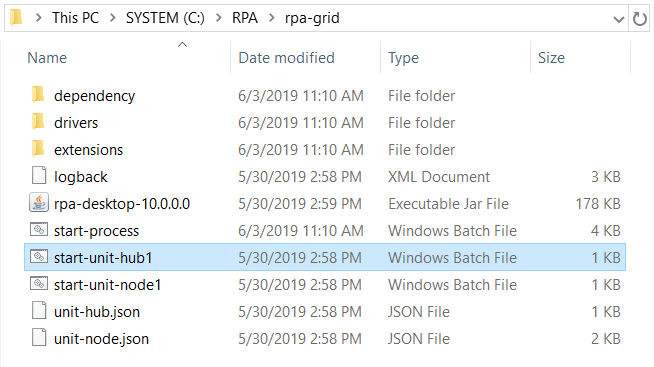Screen dimensions: 654x367
Task: Navigate to RPA breadcrumb
Action: 245,18
